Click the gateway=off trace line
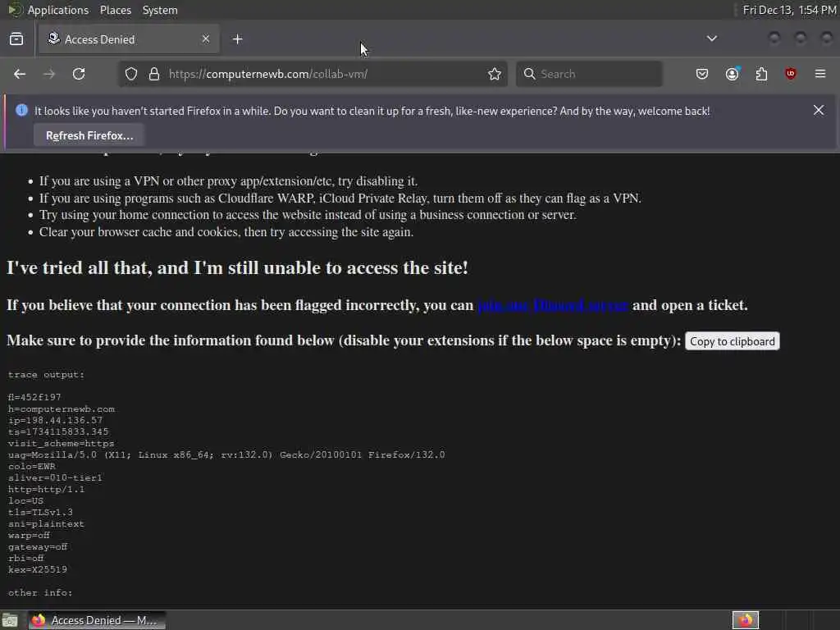This screenshot has height=630, width=840. 38,546
